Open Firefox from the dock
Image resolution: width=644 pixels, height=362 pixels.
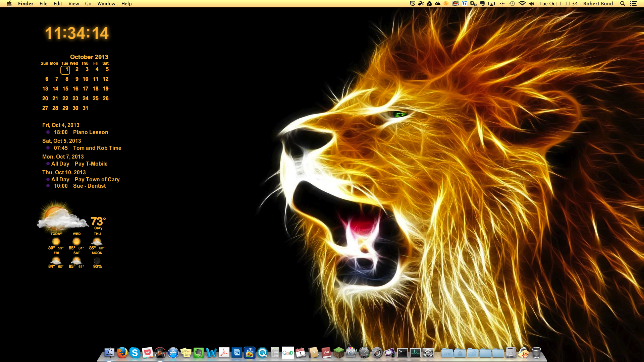[x=122, y=353]
